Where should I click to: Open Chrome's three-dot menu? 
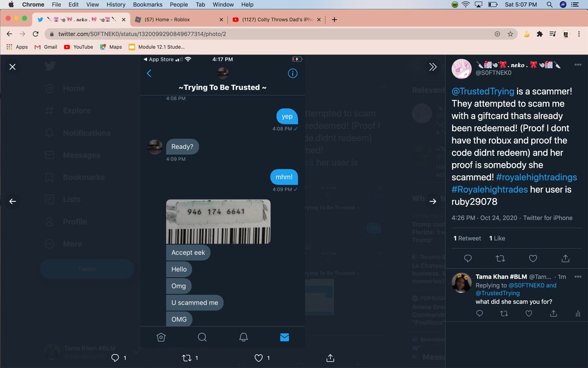click(x=578, y=34)
